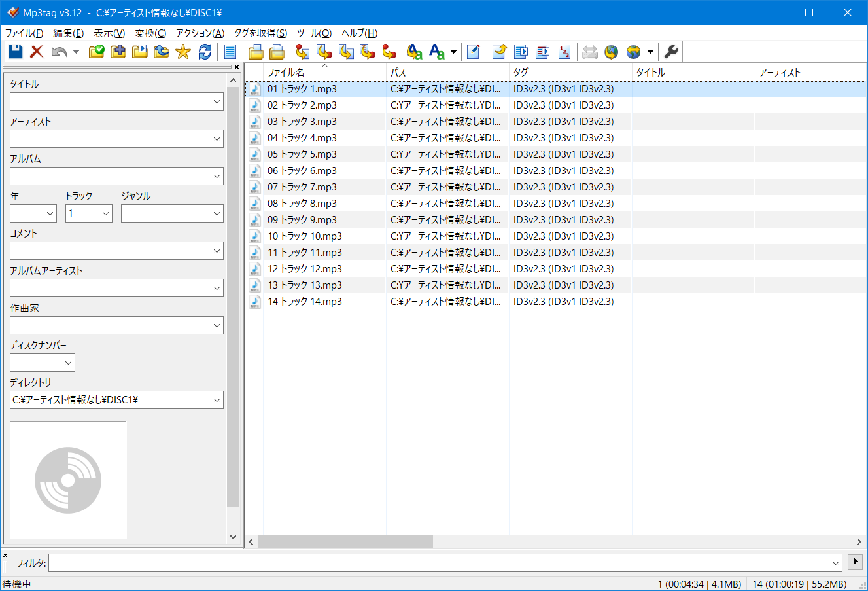Click the file list horizontal scrollbar
This screenshot has height=591, width=868.
pyautogui.click(x=345, y=542)
